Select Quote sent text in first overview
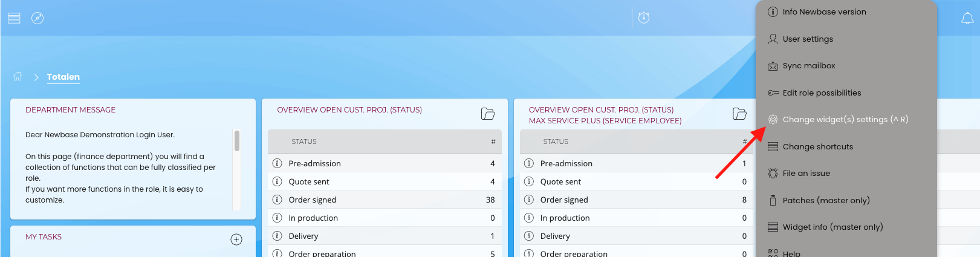Viewport: 980px width, 257px height. pos(309,181)
